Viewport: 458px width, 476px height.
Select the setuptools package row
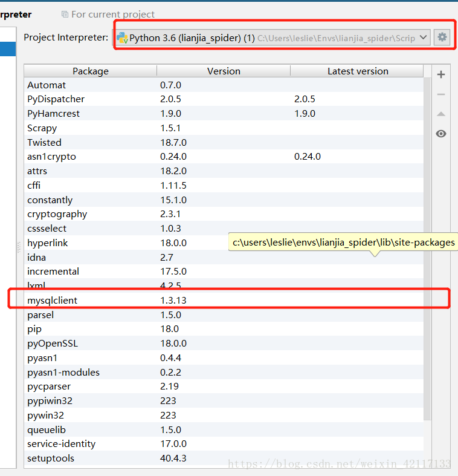224,458
